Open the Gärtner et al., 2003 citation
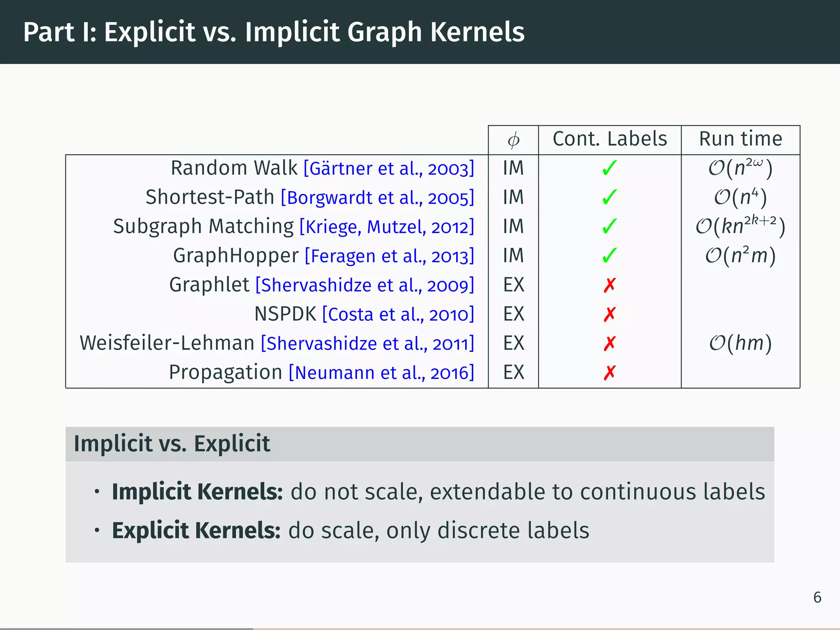This screenshot has width=840, height=630. pyautogui.click(x=389, y=168)
